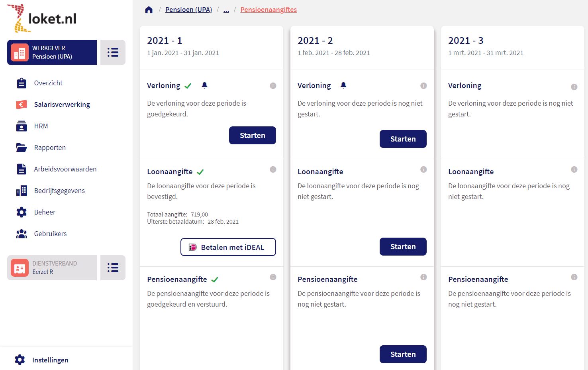The image size is (588, 370).
Task: Expand the breadcrumb ellipsis
Action: click(226, 10)
